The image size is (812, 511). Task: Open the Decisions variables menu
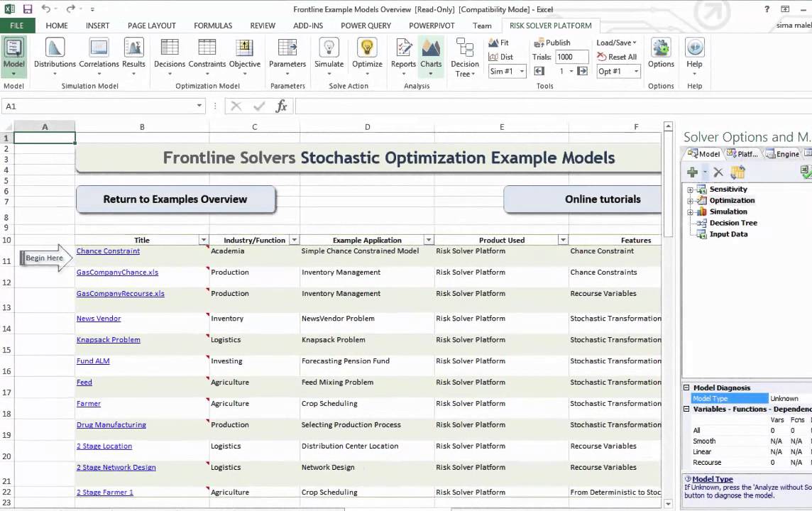170,57
